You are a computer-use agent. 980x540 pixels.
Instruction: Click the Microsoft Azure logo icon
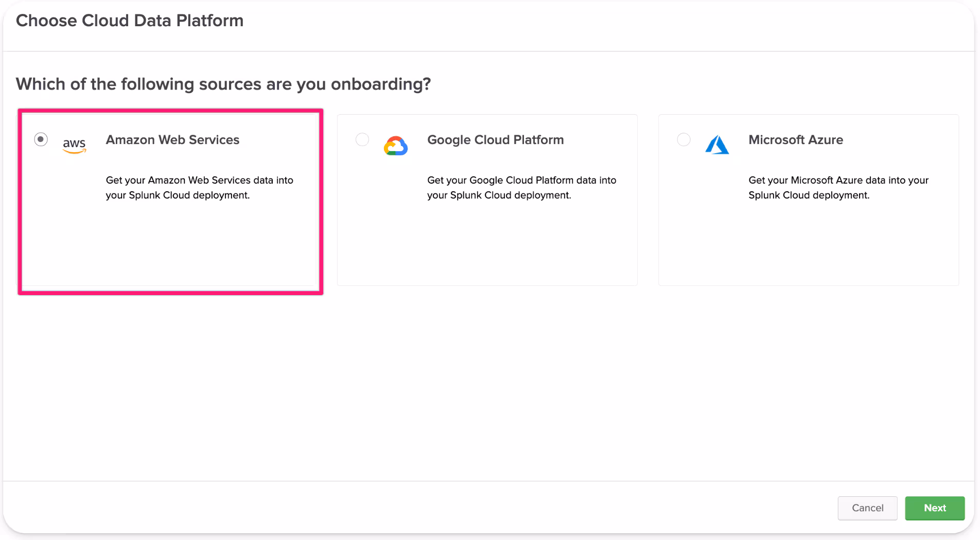click(716, 145)
